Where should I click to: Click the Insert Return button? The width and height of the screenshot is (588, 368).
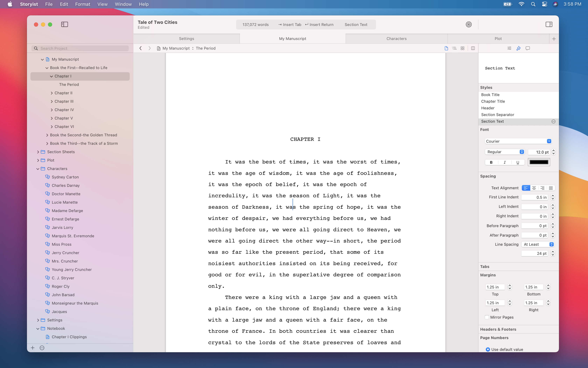click(x=319, y=25)
